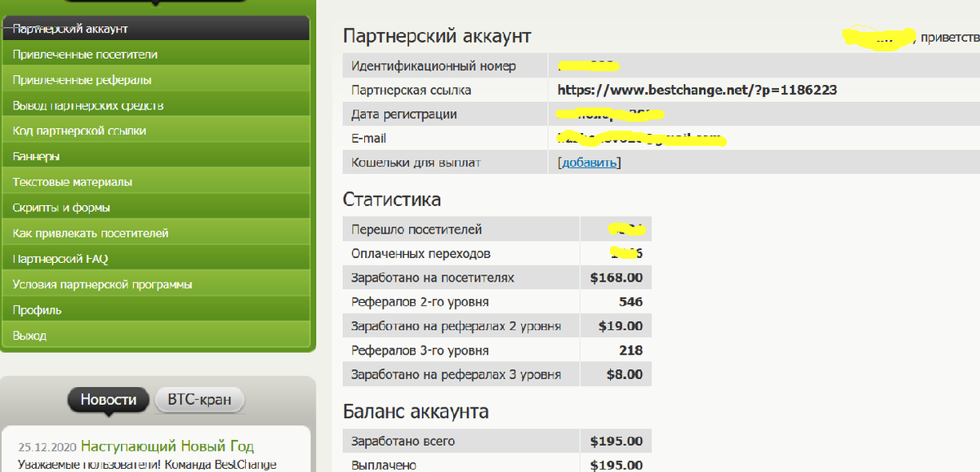Image resolution: width=980 pixels, height=472 pixels.
Task: Click $19.00 earned on level 2 referrals
Action: click(x=621, y=326)
